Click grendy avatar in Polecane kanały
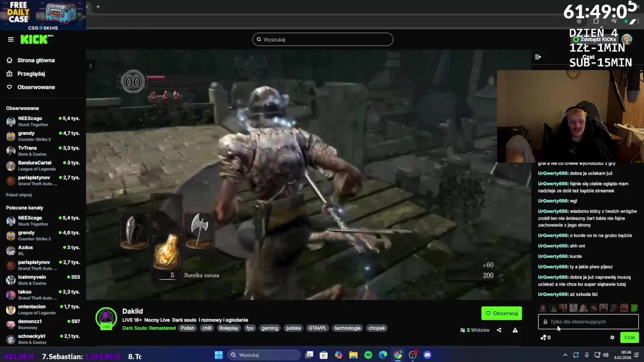644x362 pixels. [11, 236]
